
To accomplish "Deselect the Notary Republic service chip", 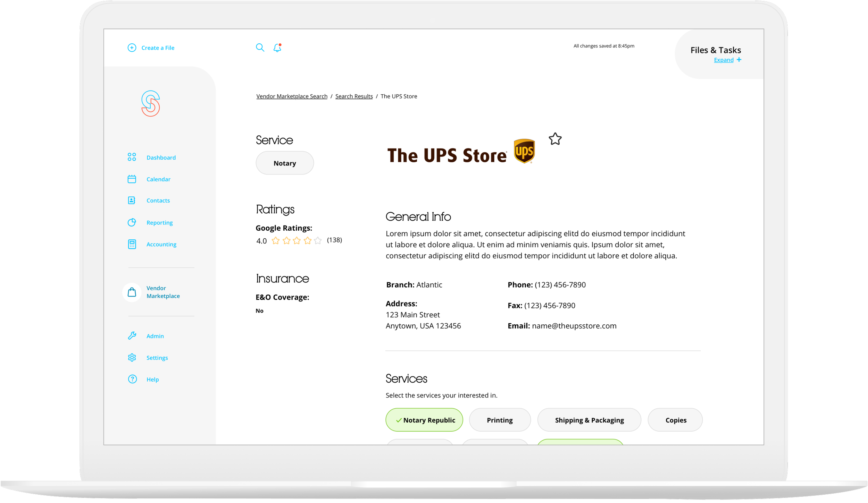I will (x=424, y=420).
